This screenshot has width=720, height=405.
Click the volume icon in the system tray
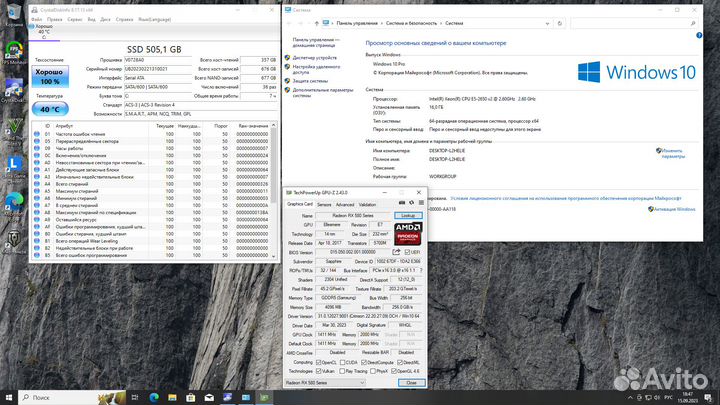[x=657, y=397]
